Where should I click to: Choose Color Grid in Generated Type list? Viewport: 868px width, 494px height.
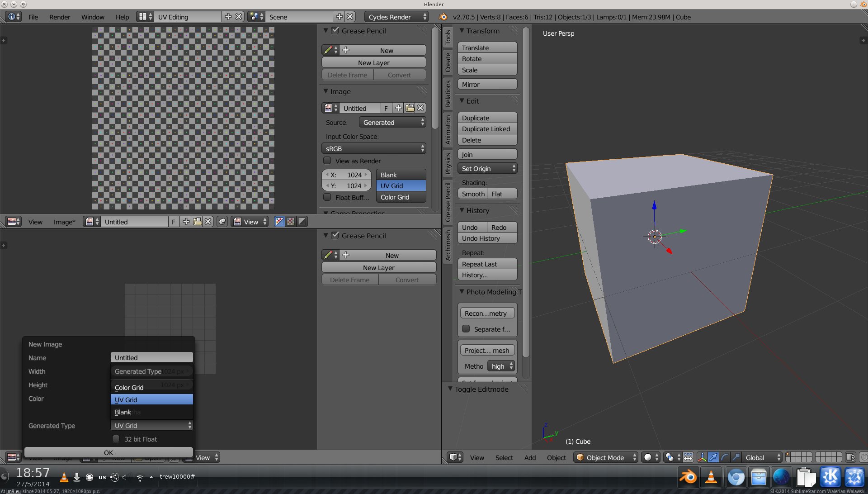pyautogui.click(x=129, y=388)
